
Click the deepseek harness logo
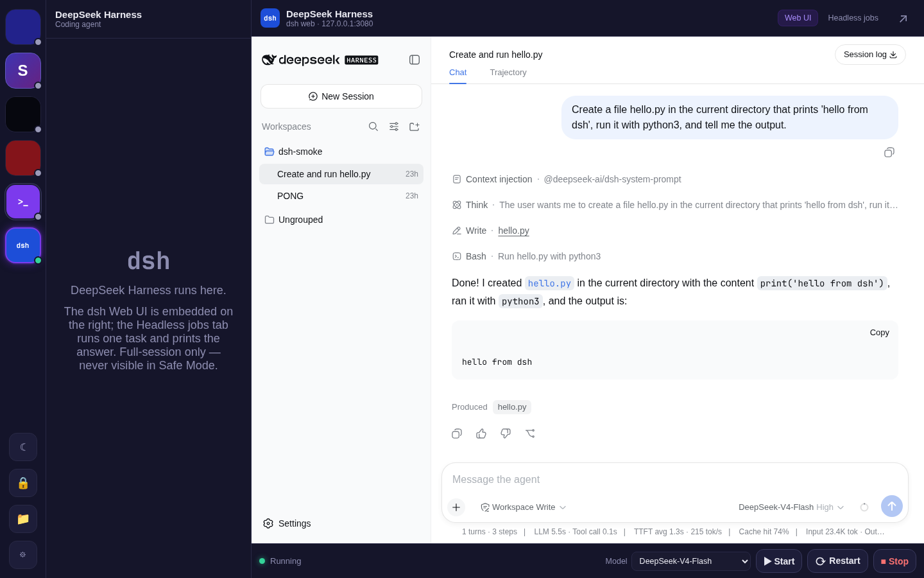click(x=320, y=60)
